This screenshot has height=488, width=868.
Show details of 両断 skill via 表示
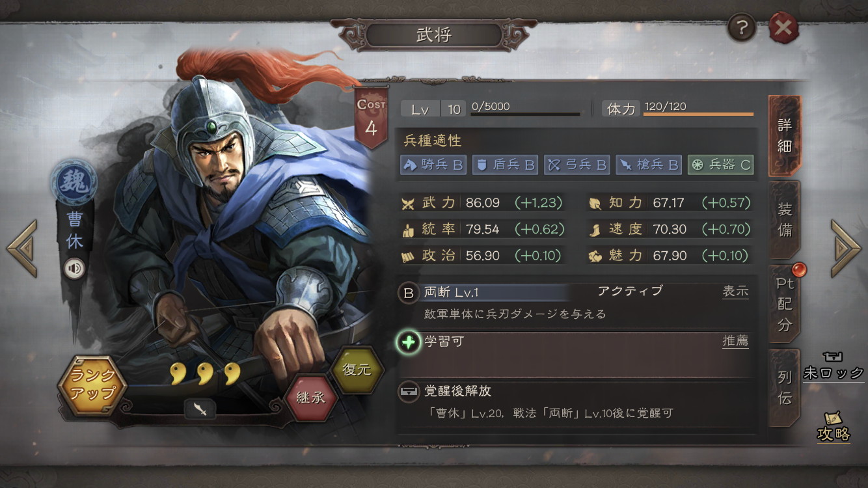735,291
